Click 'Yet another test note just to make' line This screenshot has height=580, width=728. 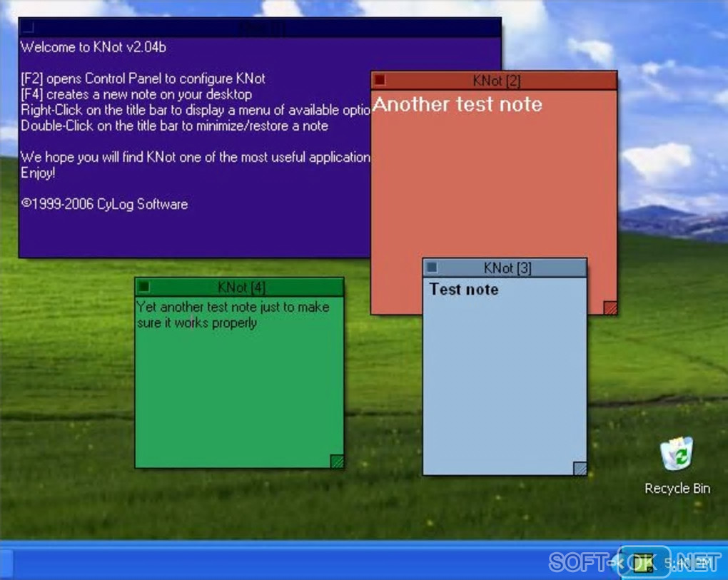point(233,307)
